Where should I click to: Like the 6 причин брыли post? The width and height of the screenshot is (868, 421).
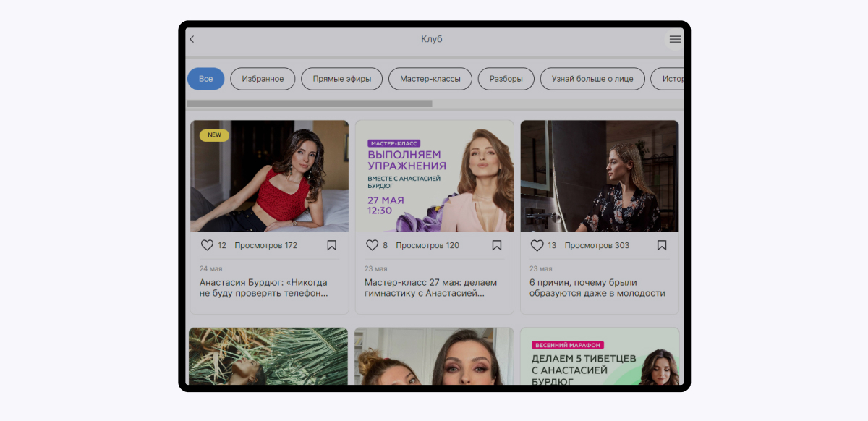(x=537, y=245)
